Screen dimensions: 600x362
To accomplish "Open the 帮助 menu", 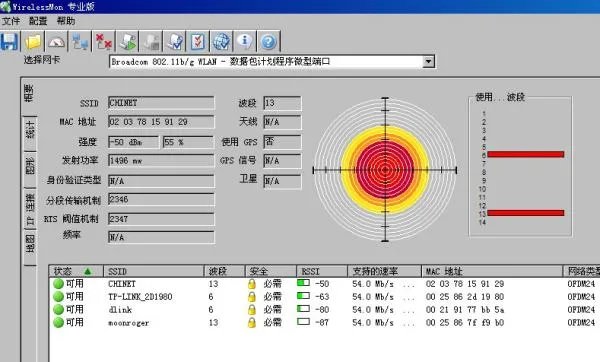I will click(x=66, y=21).
